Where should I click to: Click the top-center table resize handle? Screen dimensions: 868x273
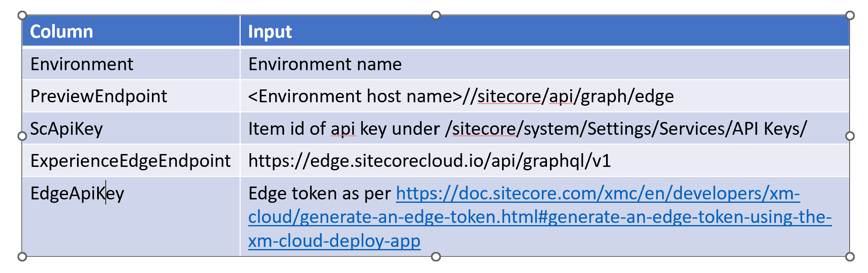click(x=436, y=15)
